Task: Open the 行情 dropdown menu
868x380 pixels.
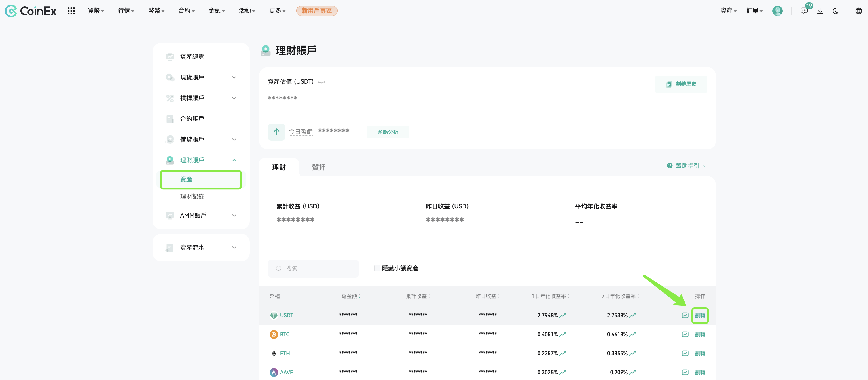Action: click(126, 11)
